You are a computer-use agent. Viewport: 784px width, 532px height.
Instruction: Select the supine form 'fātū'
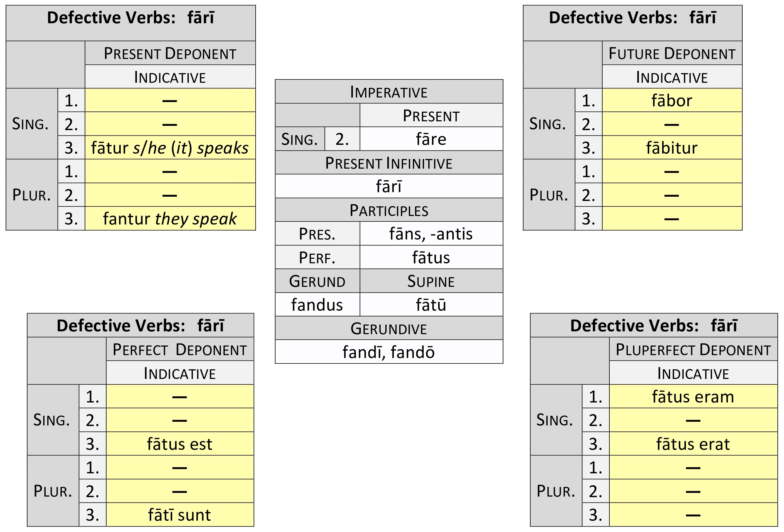coord(431,305)
